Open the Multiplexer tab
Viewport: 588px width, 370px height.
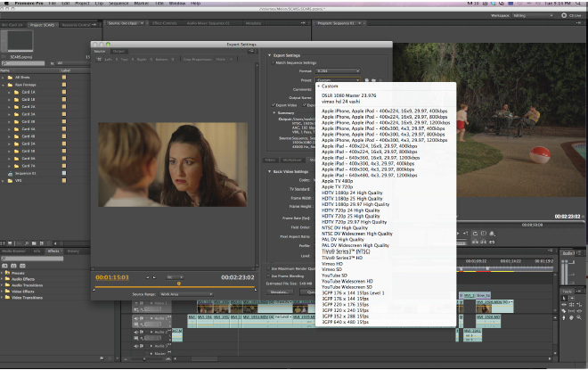point(292,160)
